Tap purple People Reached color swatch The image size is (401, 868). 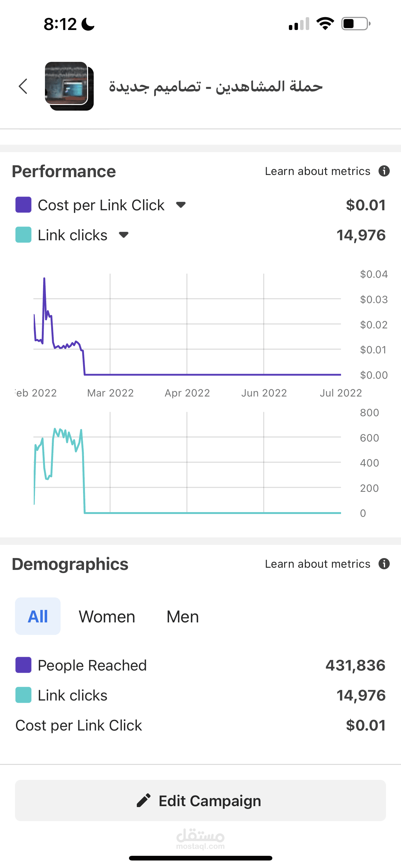click(23, 665)
